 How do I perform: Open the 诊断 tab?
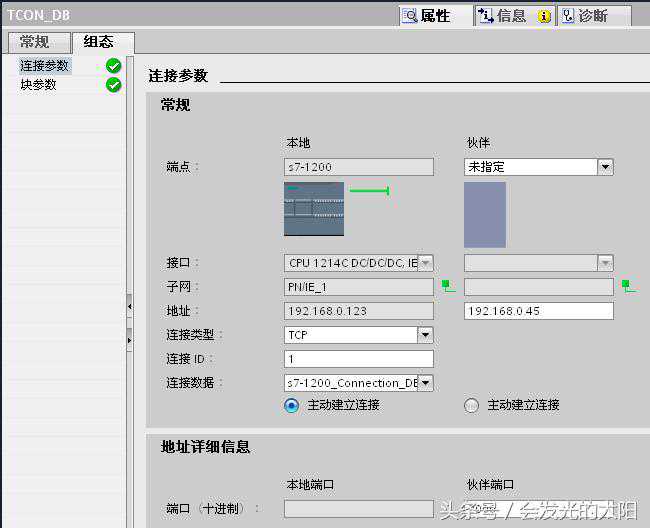click(x=594, y=16)
